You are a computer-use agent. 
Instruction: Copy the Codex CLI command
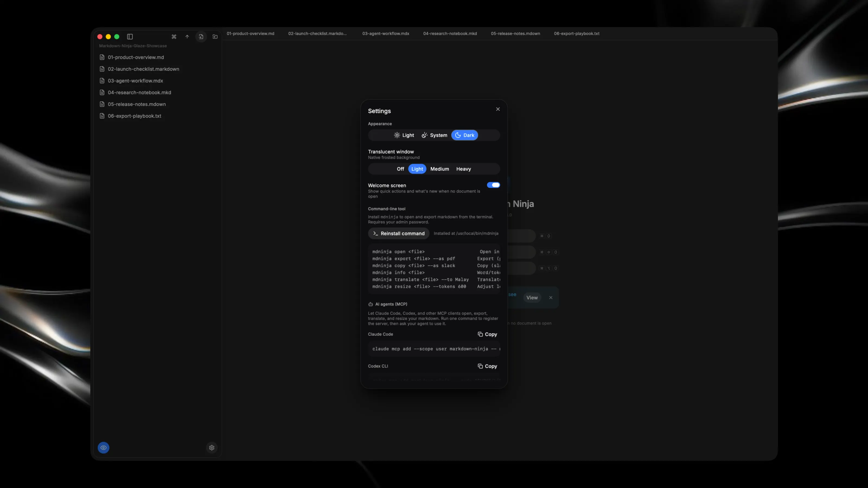point(487,366)
